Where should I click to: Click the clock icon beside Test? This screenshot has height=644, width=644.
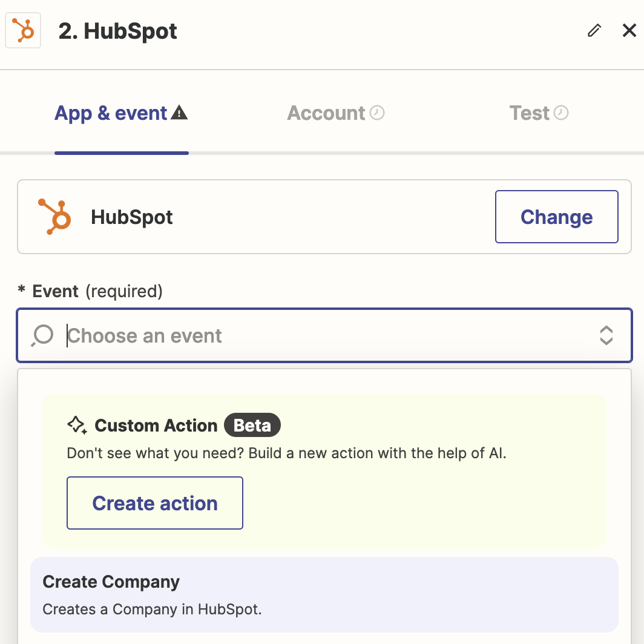(x=561, y=113)
